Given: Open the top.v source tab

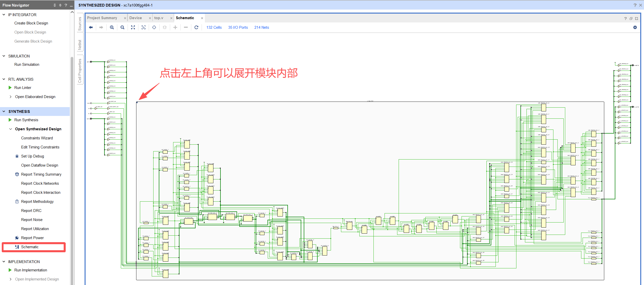Looking at the screenshot, I should click(x=159, y=18).
